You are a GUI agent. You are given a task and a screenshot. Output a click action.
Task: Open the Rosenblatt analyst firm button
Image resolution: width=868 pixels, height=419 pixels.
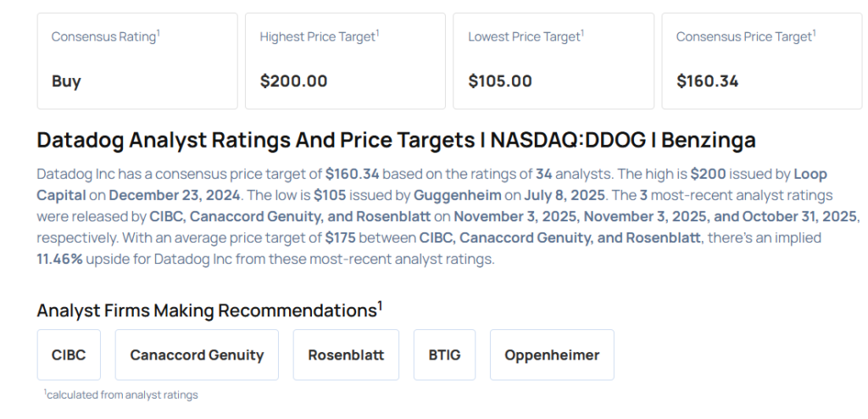pos(347,355)
